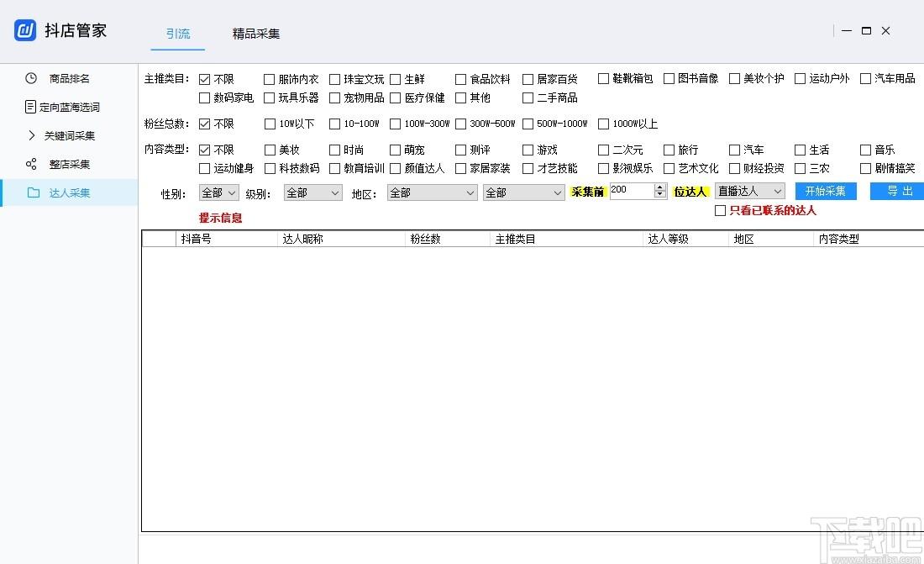Check the 二手商品 category
Image resolution: width=924 pixels, height=564 pixels.
tap(528, 98)
